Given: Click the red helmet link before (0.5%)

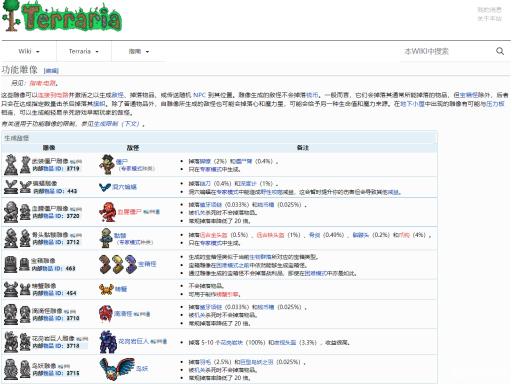Looking at the screenshot, I should tap(213, 235).
